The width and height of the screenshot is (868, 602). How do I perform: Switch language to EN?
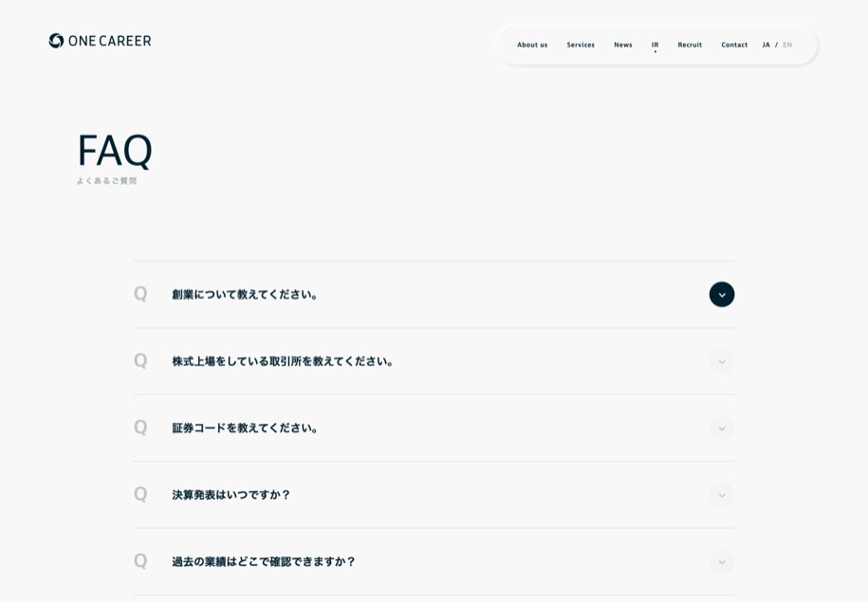[787, 45]
